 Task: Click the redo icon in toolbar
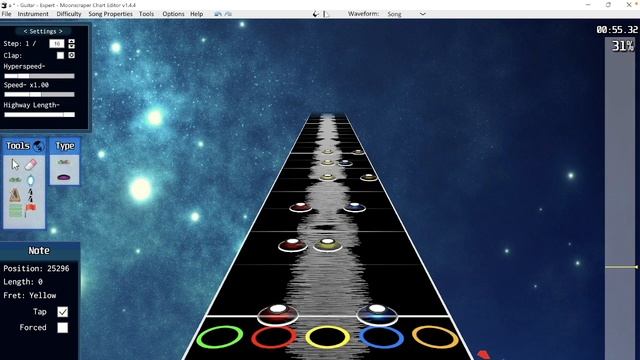(228, 14)
